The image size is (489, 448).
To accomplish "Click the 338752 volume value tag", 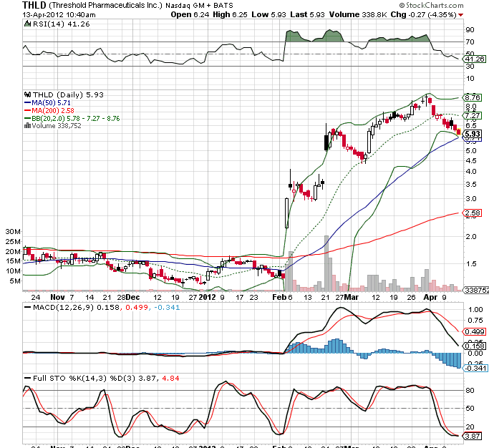I will pyautogui.click(x=476, y=291).
